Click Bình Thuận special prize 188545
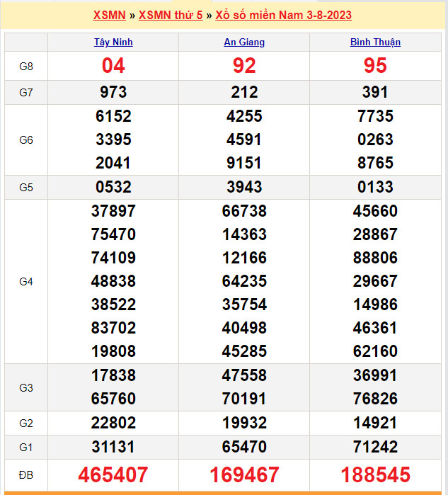 pos(375,474)
